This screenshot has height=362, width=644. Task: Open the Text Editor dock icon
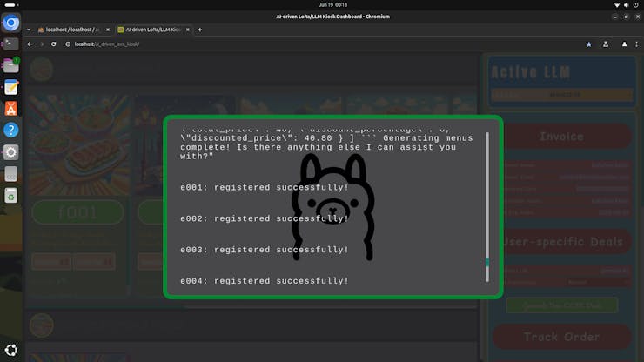click(x=11, y=88)
